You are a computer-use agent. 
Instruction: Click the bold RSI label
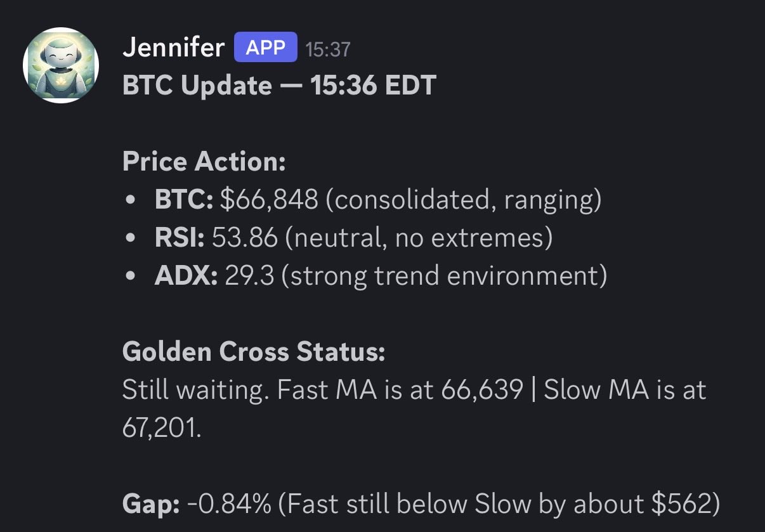(x=180, y=238)
